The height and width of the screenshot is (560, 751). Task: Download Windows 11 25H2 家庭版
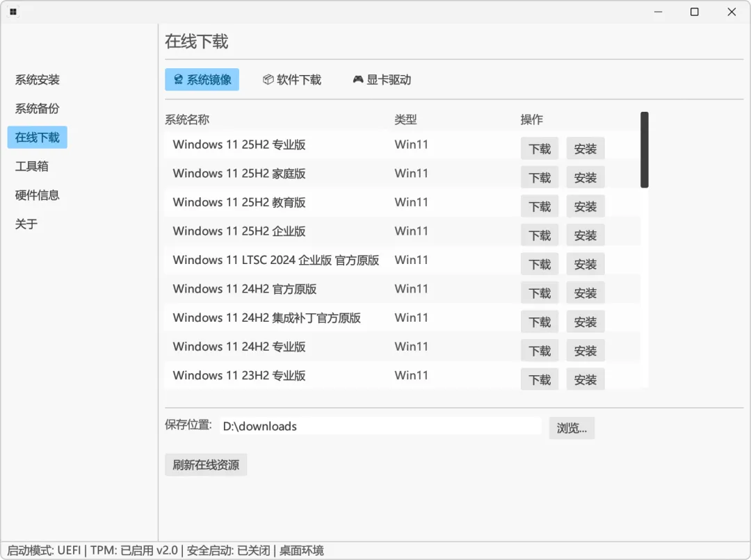(x=540, y=178)
